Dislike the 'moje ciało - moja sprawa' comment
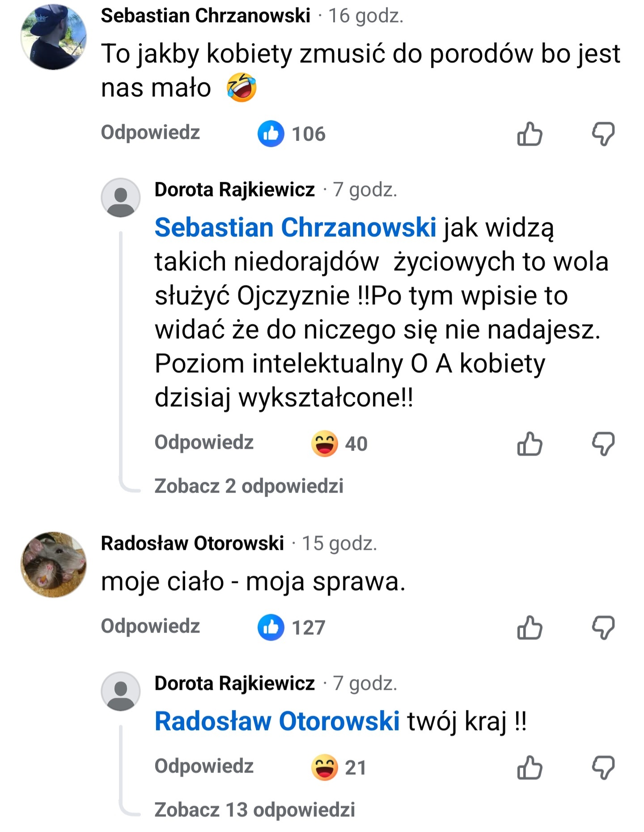Viewport: 644px width, 832px height. (603, 627)
